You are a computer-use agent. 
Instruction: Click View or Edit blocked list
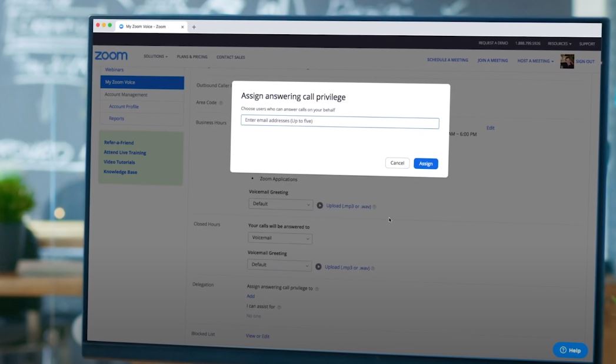pos(257,336)
